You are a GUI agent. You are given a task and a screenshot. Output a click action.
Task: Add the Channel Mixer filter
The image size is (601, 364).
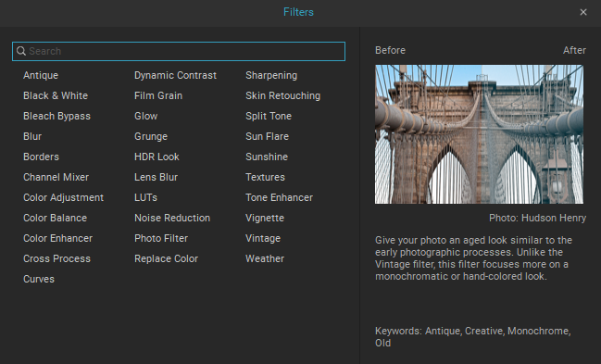click(x=56, y=177)
